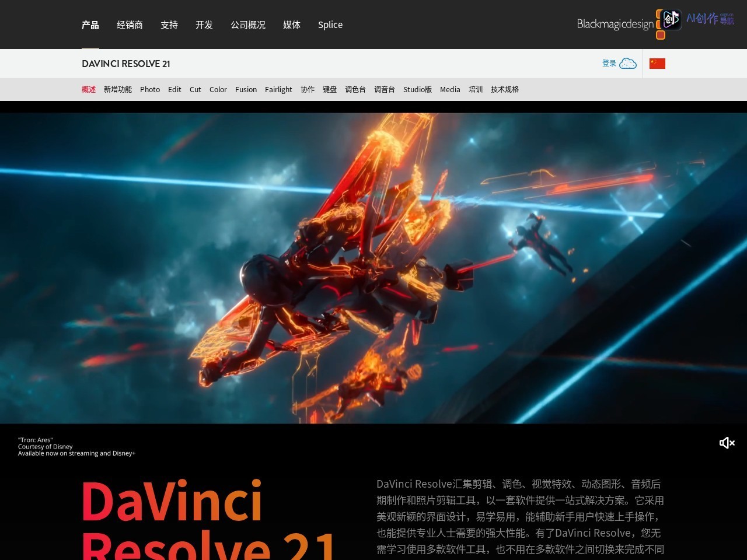The image size is (747, 560).
Task: Open 公司概况 in the top navigation
Action: 248,24
